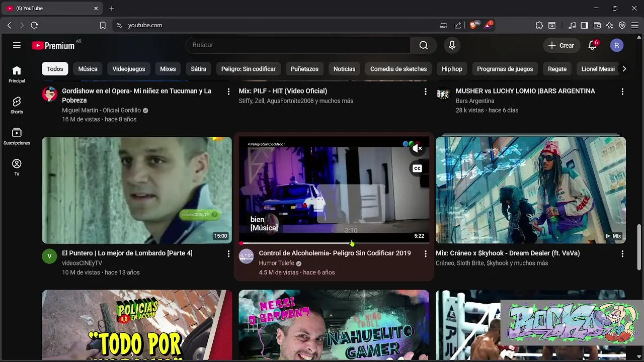Show more category chips with right arrow
644x362 pixels.
624,69
